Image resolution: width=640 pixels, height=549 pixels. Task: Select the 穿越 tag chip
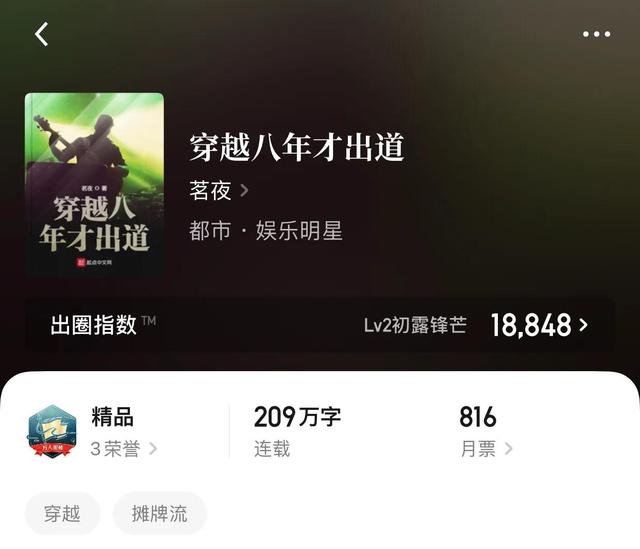coord(62,513)
